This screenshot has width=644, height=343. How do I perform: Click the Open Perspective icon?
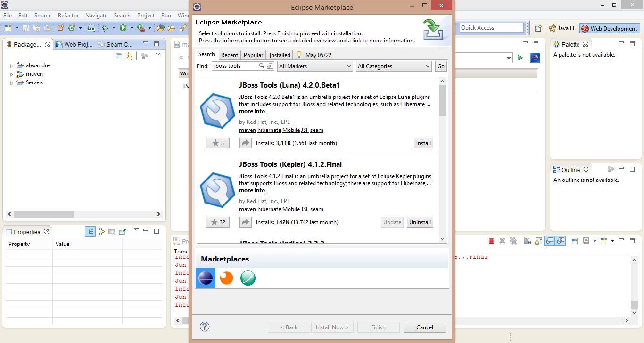point(538,28)
